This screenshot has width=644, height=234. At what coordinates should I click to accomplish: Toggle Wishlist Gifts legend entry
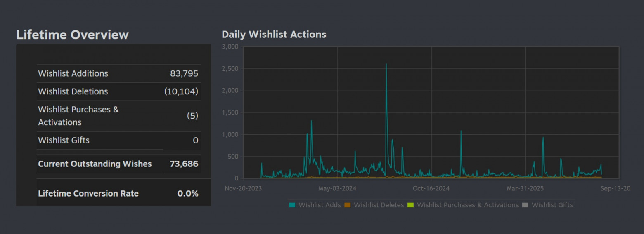(x=547, y=205)
